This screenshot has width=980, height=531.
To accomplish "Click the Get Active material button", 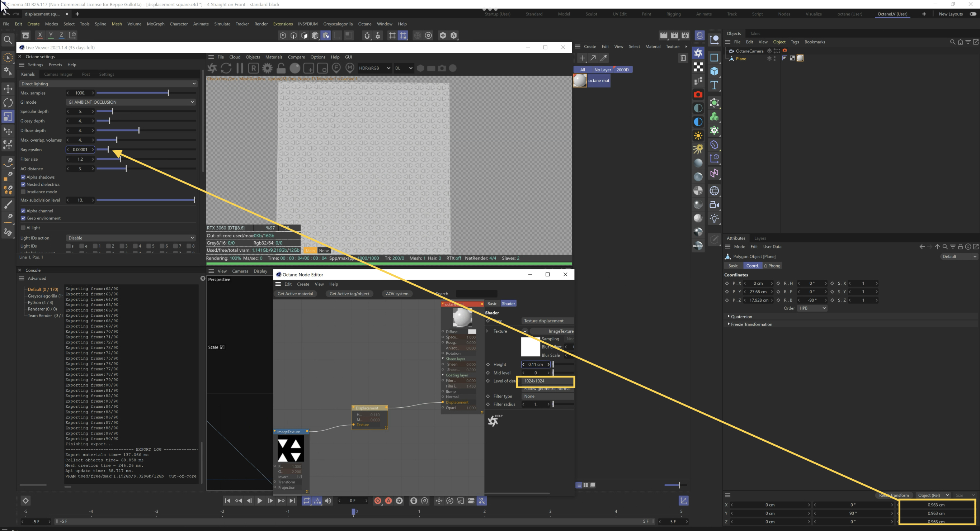I will click(x=295, y=294).
